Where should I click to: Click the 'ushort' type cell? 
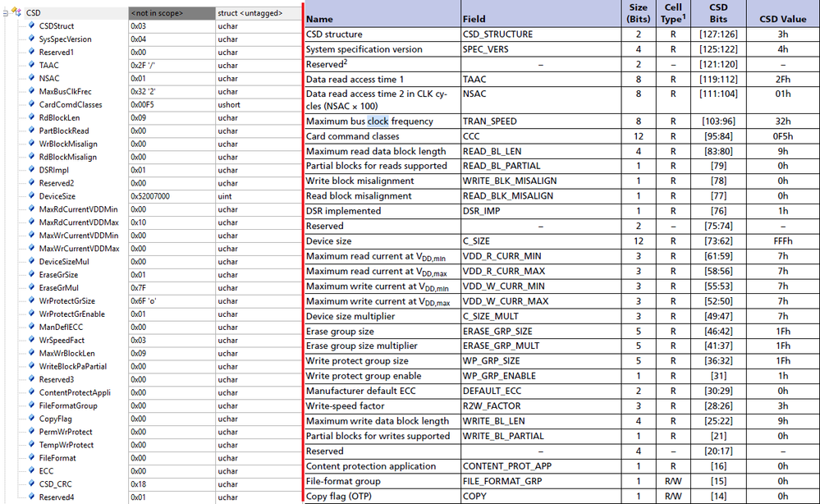tap(259, 104)
